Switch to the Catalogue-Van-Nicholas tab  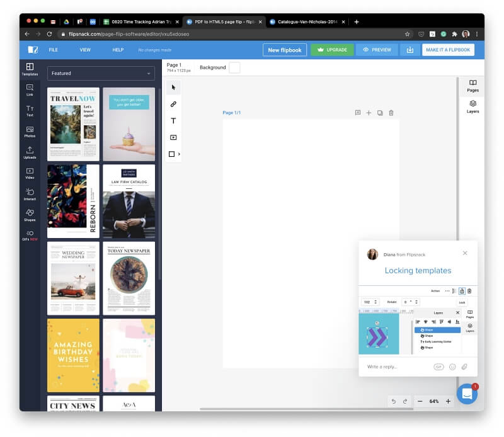pos(307,22)
